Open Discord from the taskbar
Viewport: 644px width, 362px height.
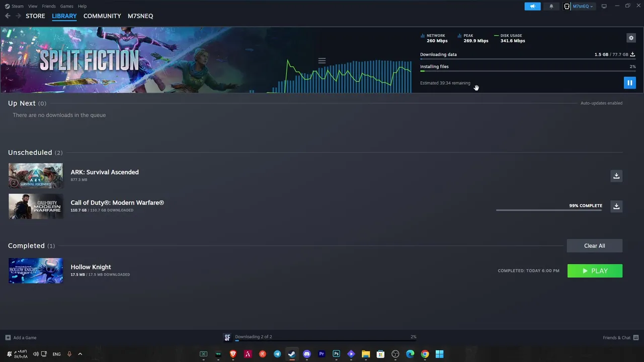pyautogui.click(x=307, y=354)
